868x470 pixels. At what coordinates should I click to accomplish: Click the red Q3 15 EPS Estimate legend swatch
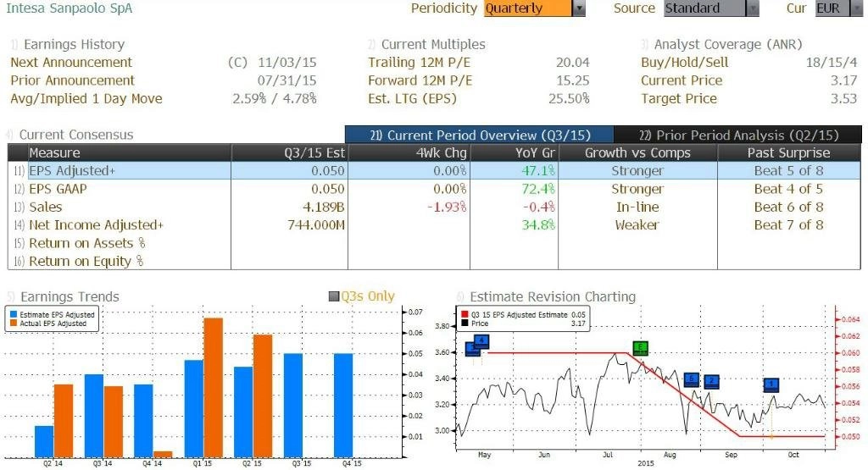click(465, 315)
